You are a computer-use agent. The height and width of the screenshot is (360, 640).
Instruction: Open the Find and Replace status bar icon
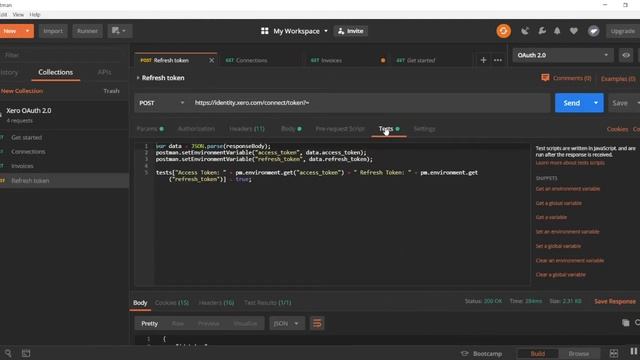[x=8, y=353]
